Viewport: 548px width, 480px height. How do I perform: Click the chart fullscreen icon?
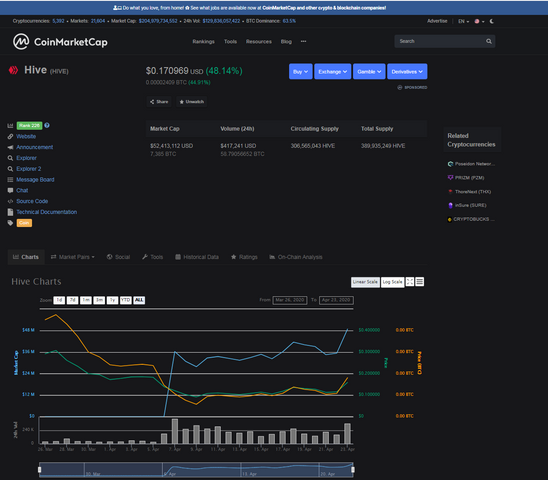pos(410,282)
